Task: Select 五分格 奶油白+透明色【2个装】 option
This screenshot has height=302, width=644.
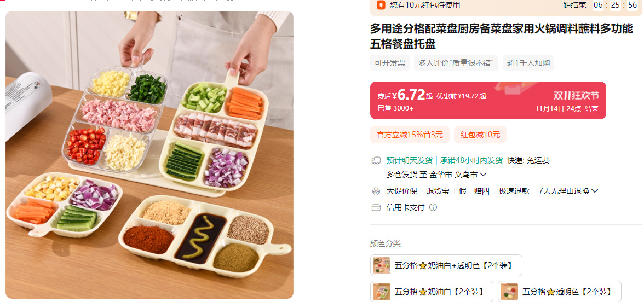Action: [446, 265]
